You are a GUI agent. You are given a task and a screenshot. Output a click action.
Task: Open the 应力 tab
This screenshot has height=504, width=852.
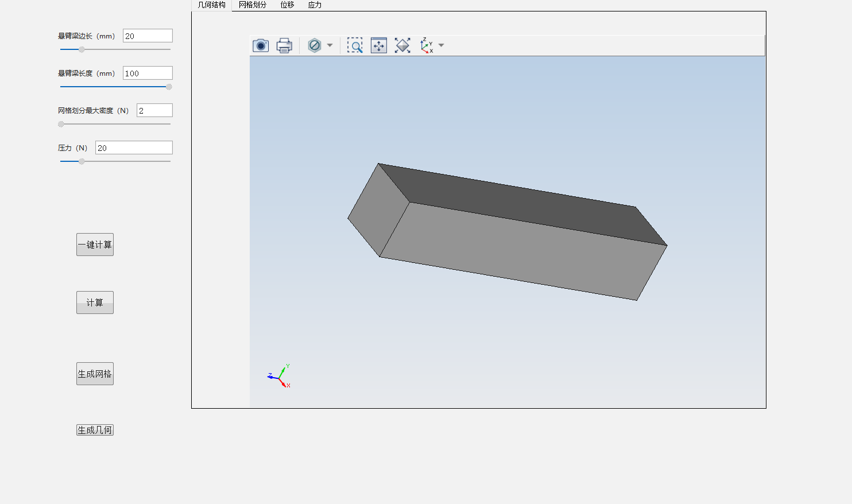coord(315,5)
